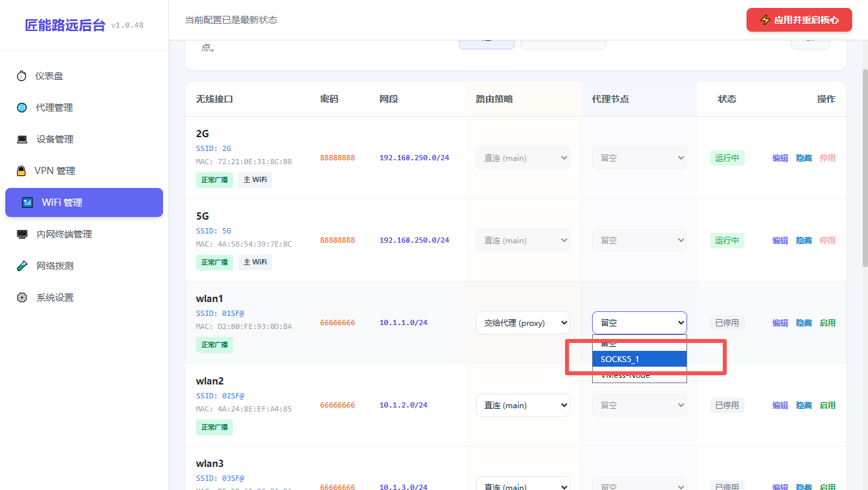Edit the wlan2 interface via 编辑

[x=780, y=406]
